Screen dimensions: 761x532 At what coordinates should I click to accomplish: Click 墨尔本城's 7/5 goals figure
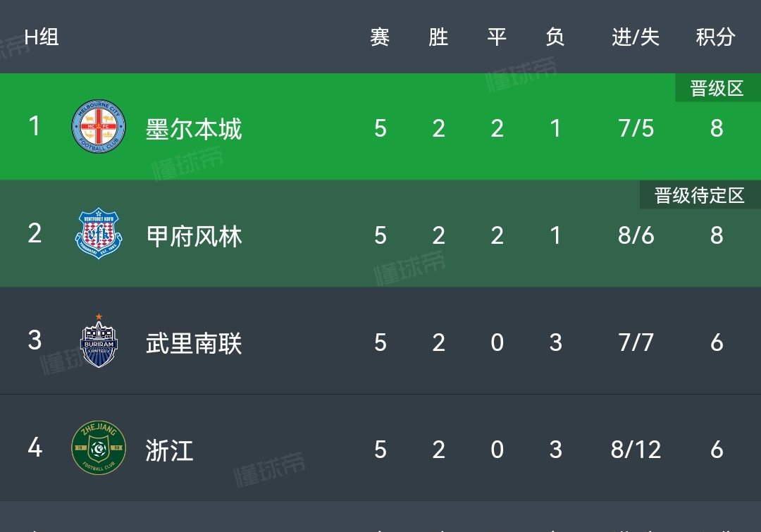[x=636, y=128]
